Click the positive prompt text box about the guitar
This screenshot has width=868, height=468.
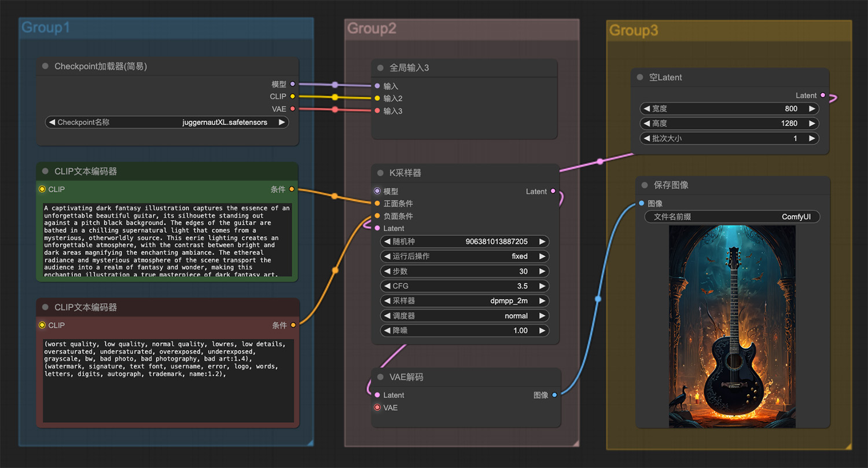pos(168,240)
